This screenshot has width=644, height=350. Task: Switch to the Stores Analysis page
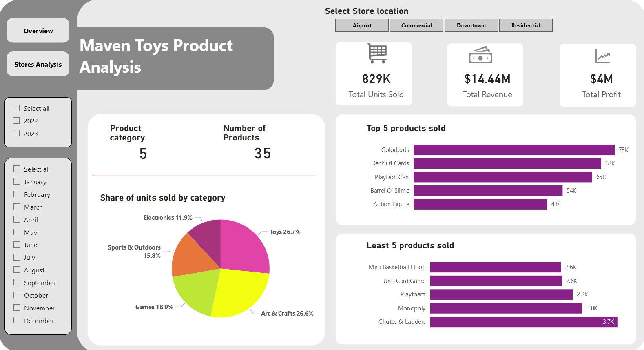[x=38, y=64]
